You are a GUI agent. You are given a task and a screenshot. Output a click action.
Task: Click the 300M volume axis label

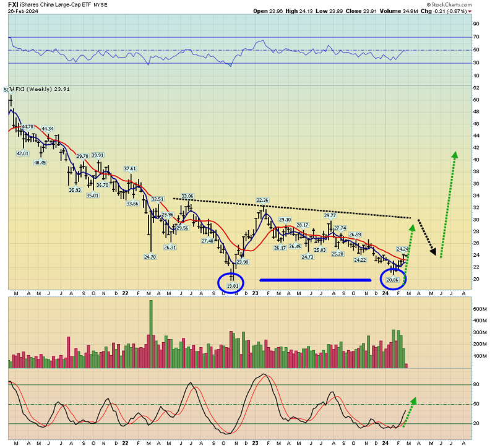[480, 332]
